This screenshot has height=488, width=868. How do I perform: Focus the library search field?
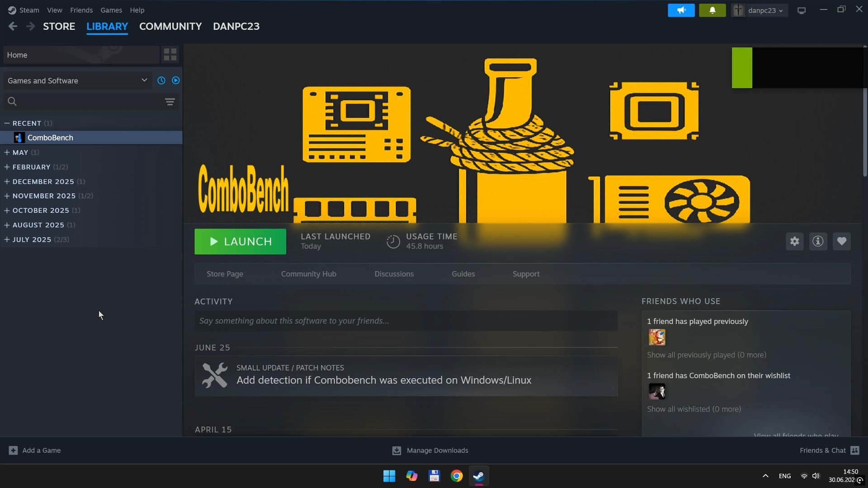(x=90, y=102)
